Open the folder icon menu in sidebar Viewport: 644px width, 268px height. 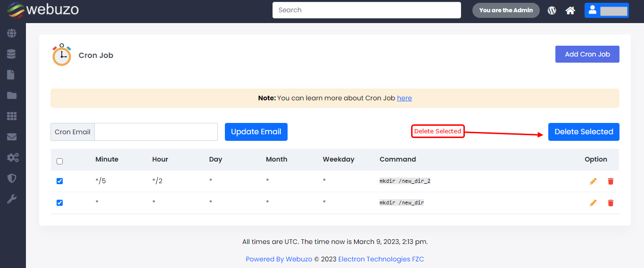(12, 96)
